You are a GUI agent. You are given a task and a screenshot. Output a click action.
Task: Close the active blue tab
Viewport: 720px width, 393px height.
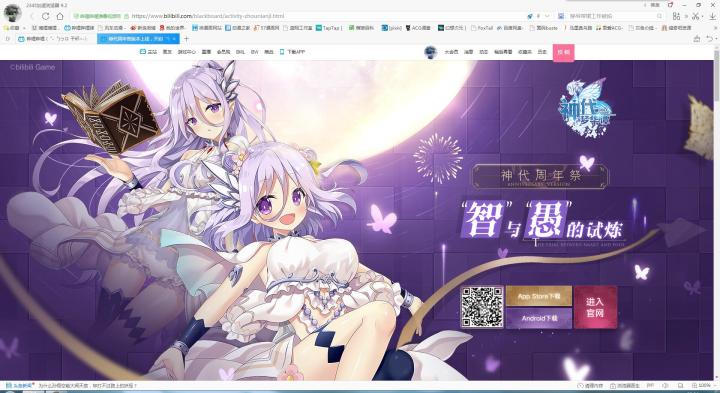[x=174, y=39]
